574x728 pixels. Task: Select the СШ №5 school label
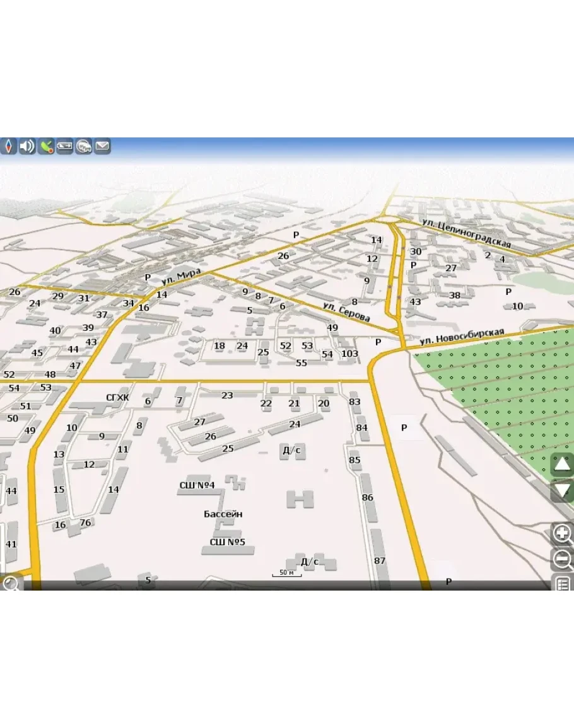[x=227, y=542]
